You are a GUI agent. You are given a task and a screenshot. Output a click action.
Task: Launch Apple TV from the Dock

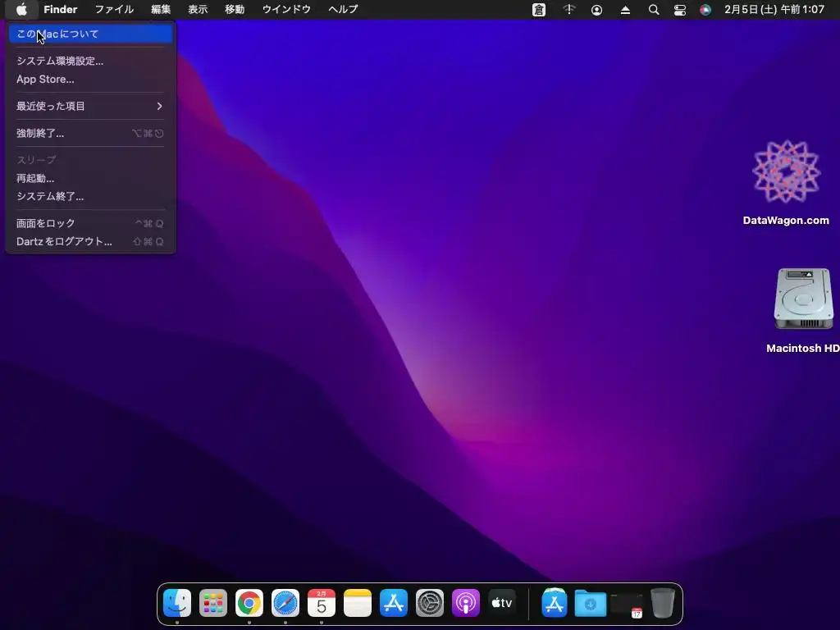pyautogui.click(x=502, y=604)
